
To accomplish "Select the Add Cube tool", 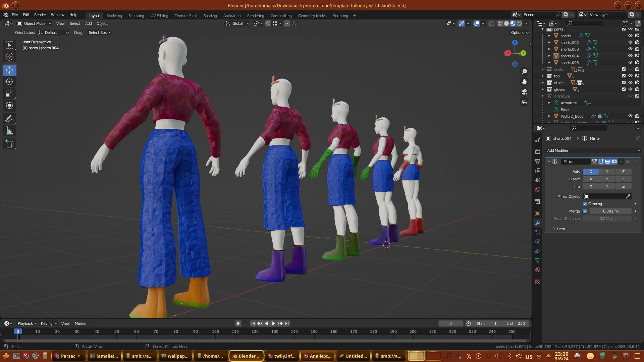I will [9, 144].
